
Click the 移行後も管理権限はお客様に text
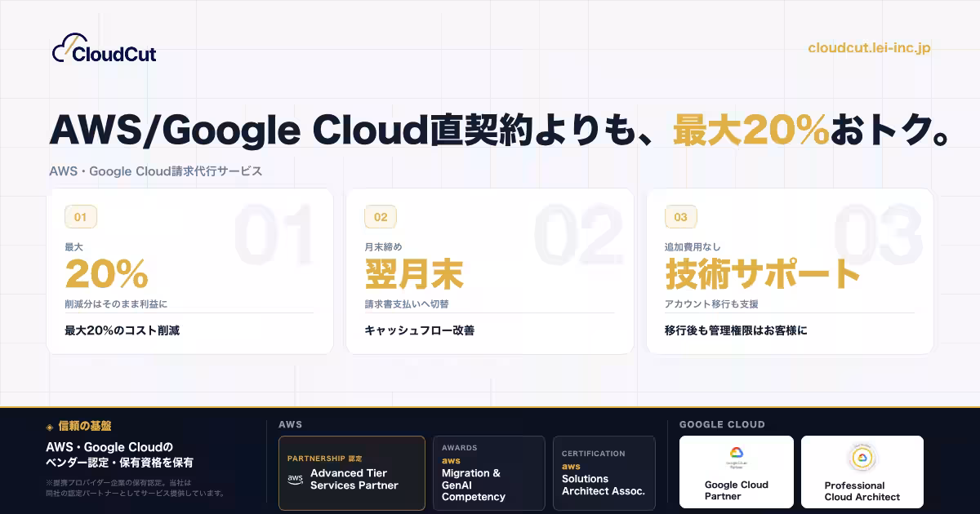click(737, 330)
